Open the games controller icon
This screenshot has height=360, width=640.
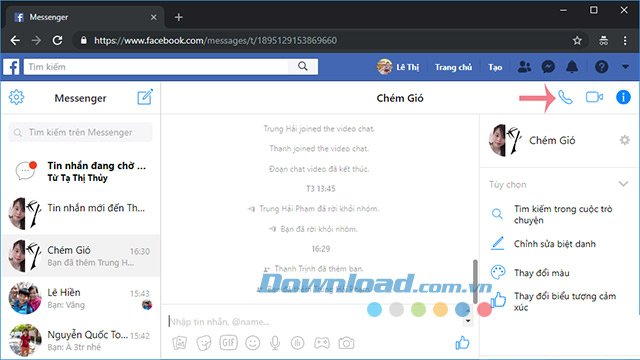322,343
